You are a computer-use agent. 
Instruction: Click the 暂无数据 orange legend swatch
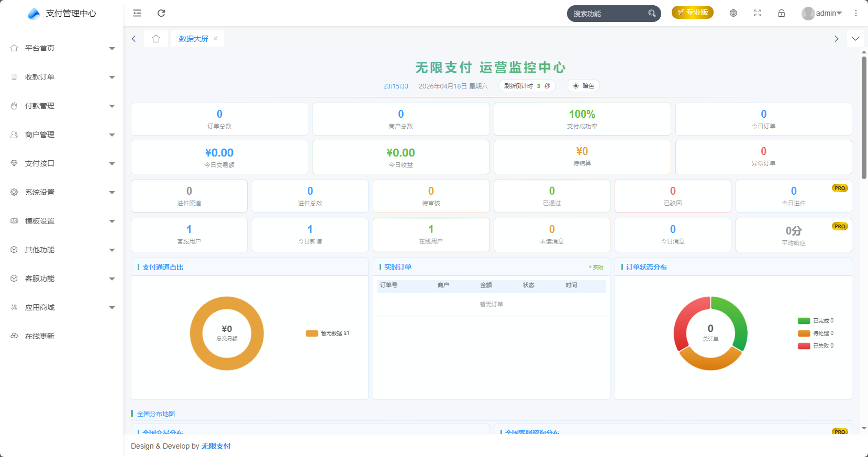[x=312, y=333]
